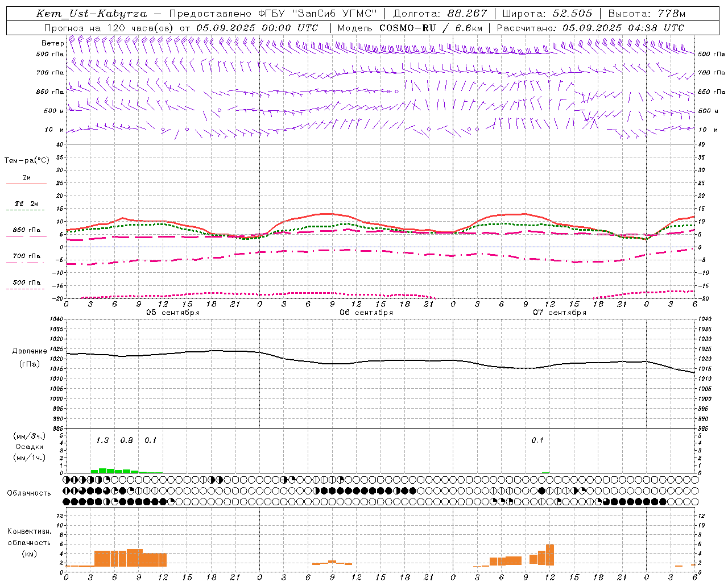
Task: Click the '06 сентября' date label
Action: pos(366,313)
